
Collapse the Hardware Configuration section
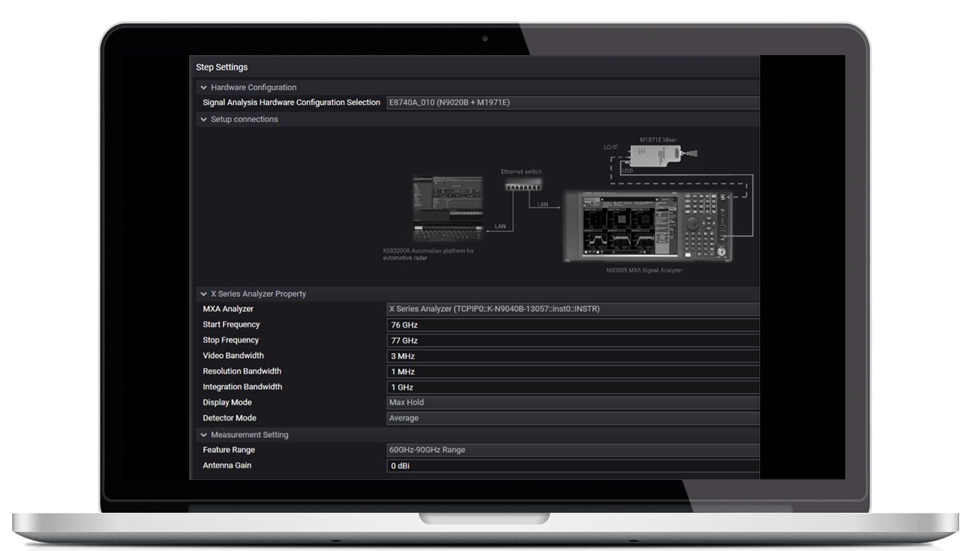pyautogui.click(x=204, y=87)
